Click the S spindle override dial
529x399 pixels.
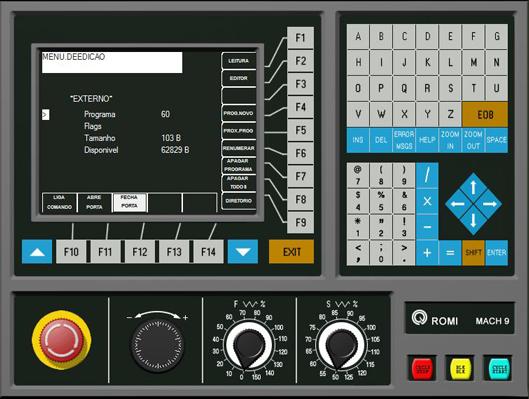[x=341, y=346]
